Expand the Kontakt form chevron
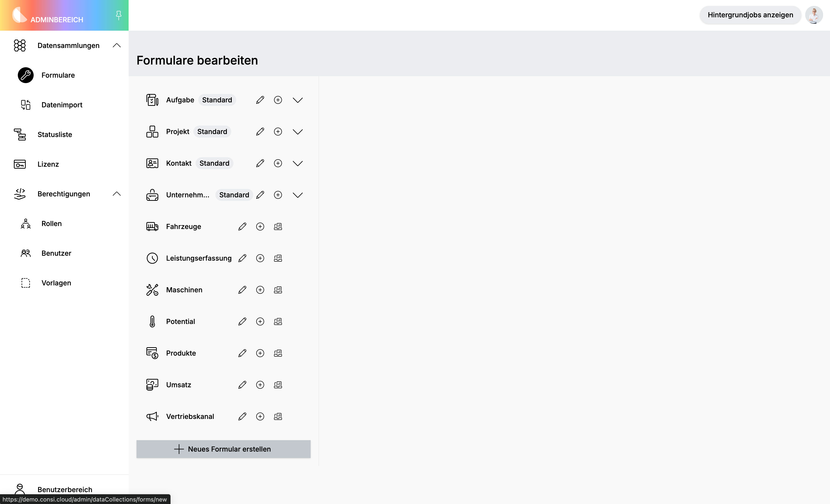The width and height of the screenshot is (830, 504). pos(298,163)
